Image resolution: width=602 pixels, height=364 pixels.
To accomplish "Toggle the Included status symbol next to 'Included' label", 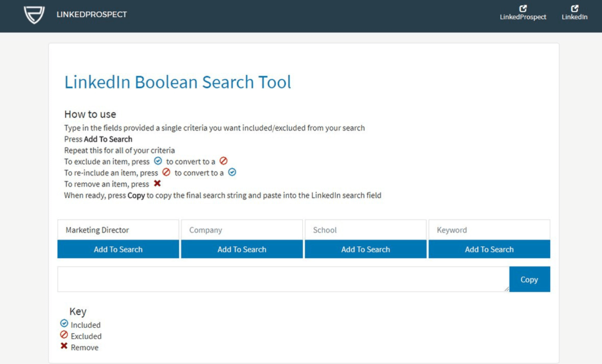I will tap(63, 323).
